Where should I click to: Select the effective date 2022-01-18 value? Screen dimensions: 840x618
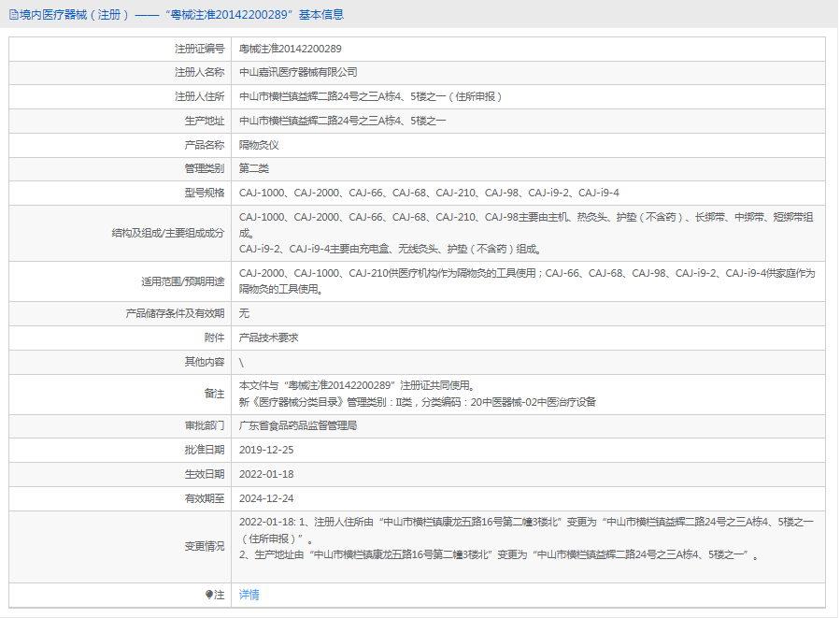(x=266, y=474)
